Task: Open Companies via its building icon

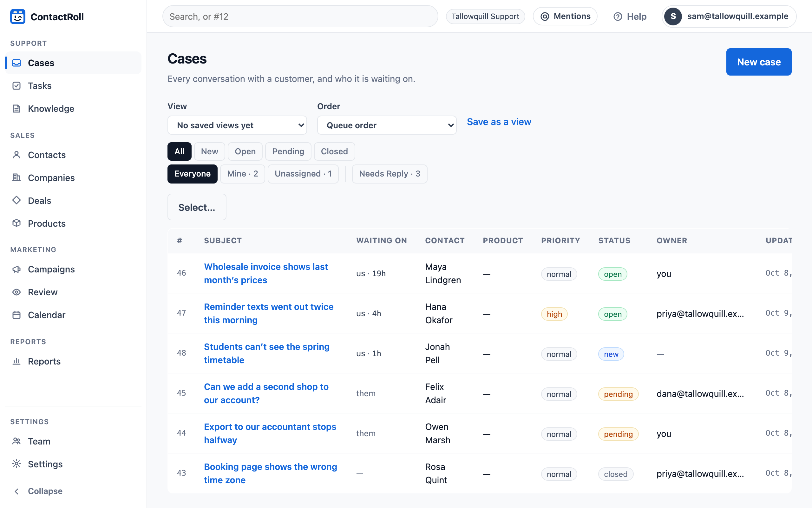Action: coord(16,178)
